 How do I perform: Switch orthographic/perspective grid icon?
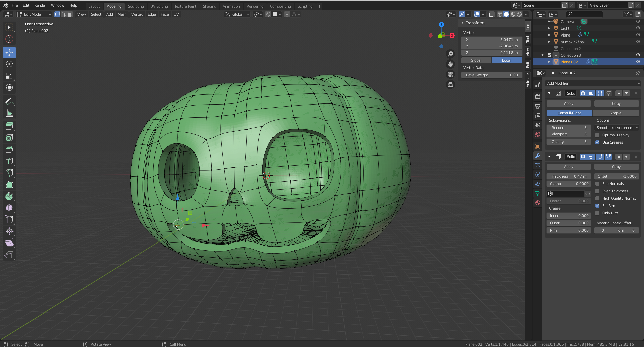pyautogui.click(x=450, y=85)
